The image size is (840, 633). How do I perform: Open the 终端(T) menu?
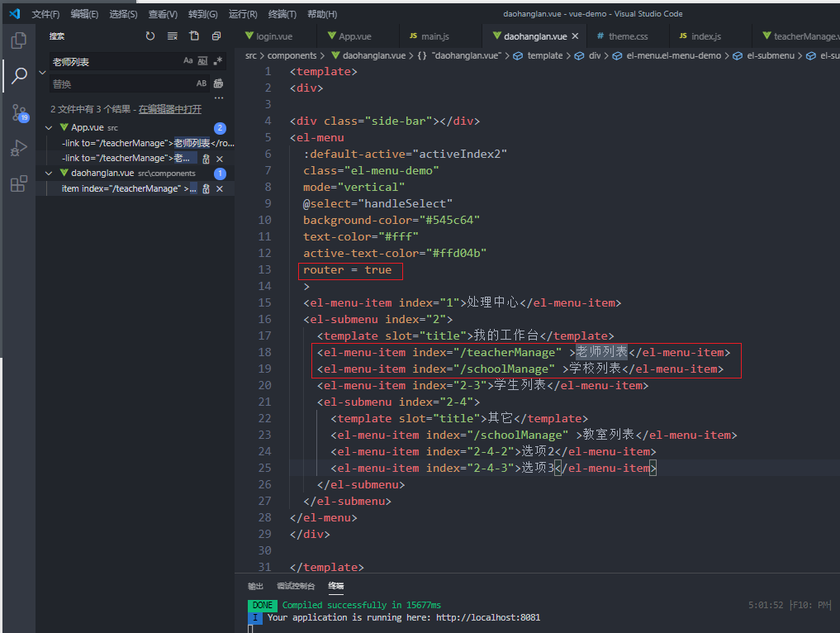coord(282,14)
